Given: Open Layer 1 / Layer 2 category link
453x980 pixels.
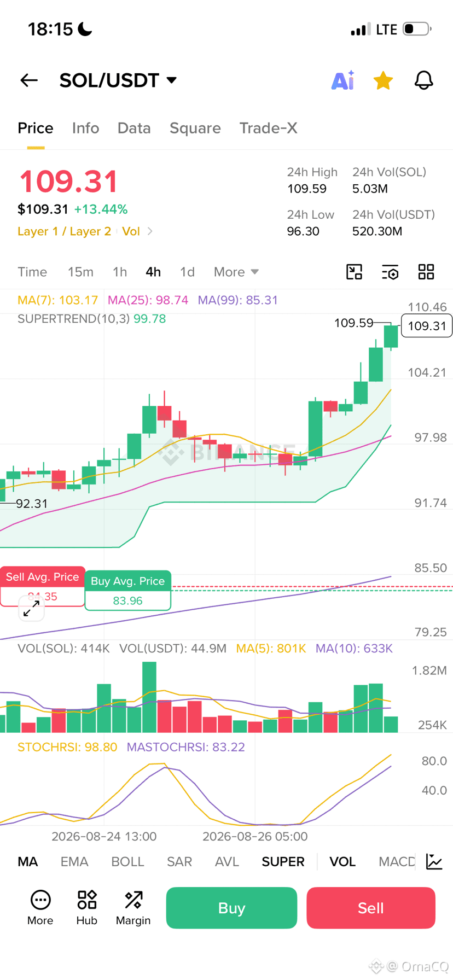Looking at the screenshot, I should (x=64, y=231).
